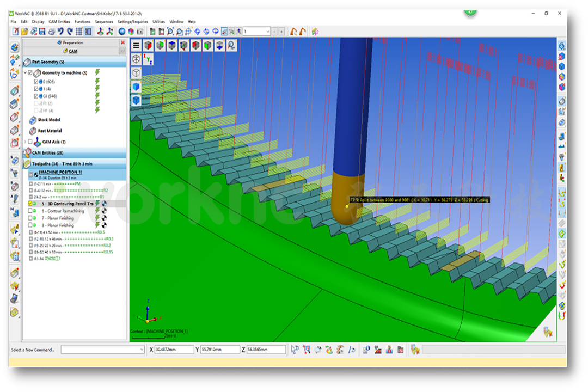Click the undo arrow icon

[x=60, y=32]
